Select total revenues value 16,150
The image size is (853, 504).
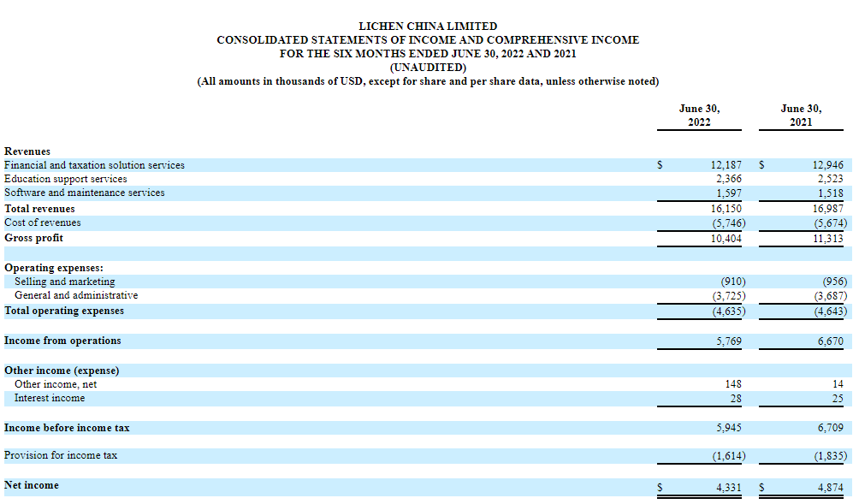coord(726,209)
